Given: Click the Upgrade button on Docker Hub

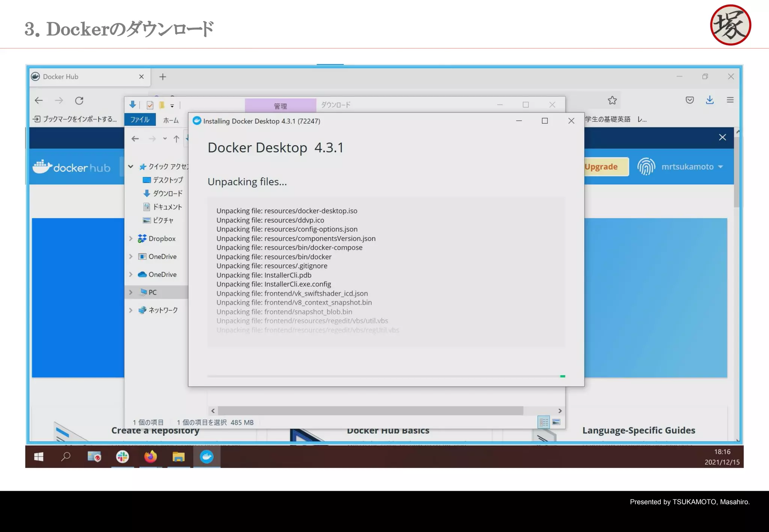Looking at the screenshot, I should [x=606, y=167].
